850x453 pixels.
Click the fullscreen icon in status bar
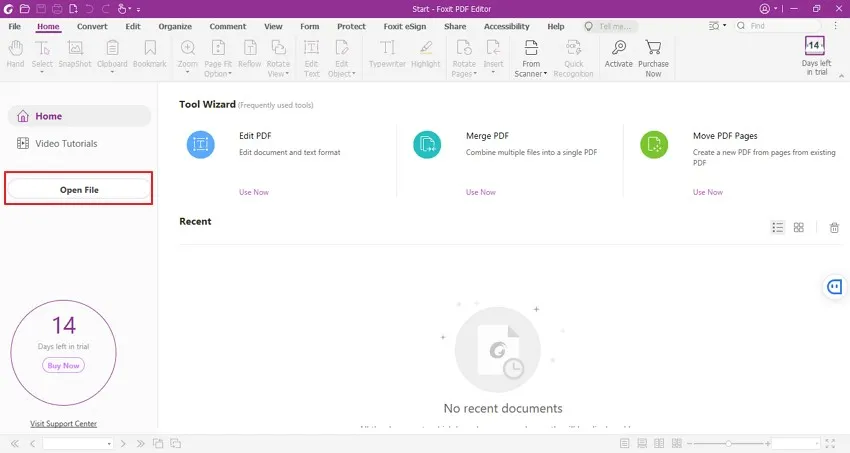(x=830, y=443)
